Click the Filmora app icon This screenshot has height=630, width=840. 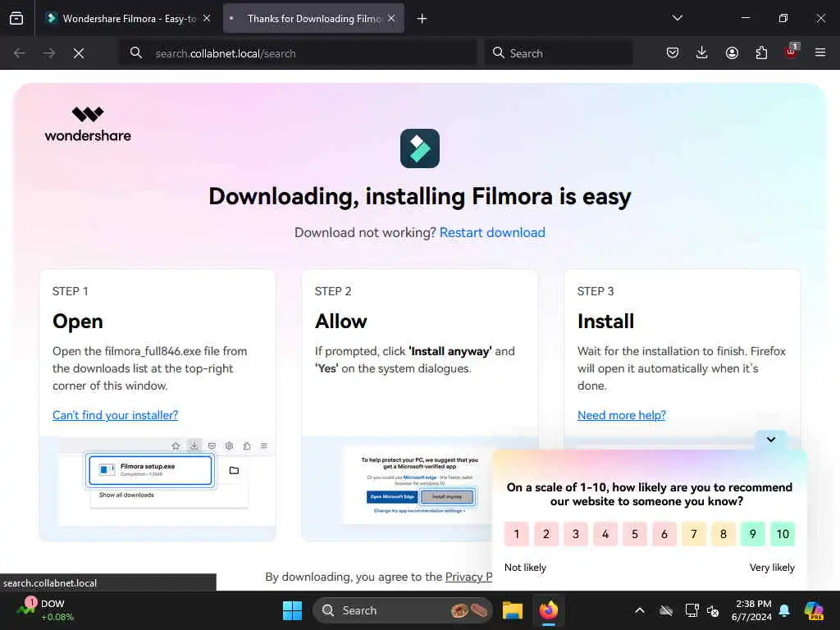click(x=420, y=148)
